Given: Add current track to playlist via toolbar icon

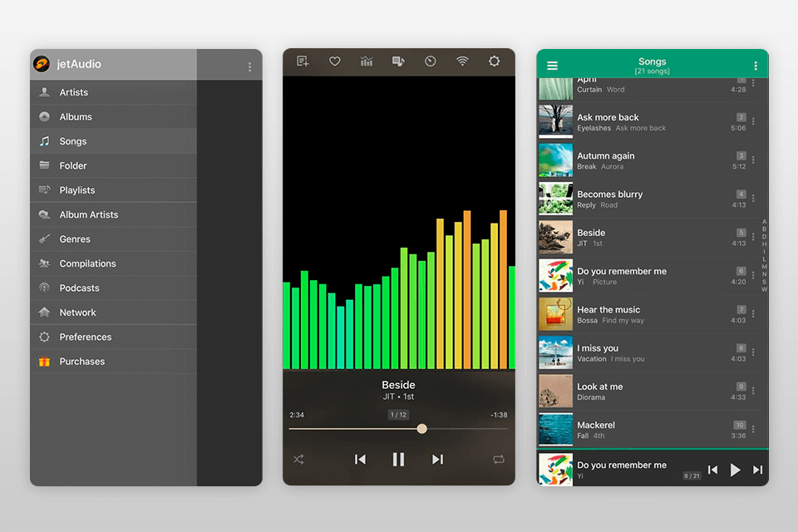Looking at the screenshot, I should click(x=302, y=61).
